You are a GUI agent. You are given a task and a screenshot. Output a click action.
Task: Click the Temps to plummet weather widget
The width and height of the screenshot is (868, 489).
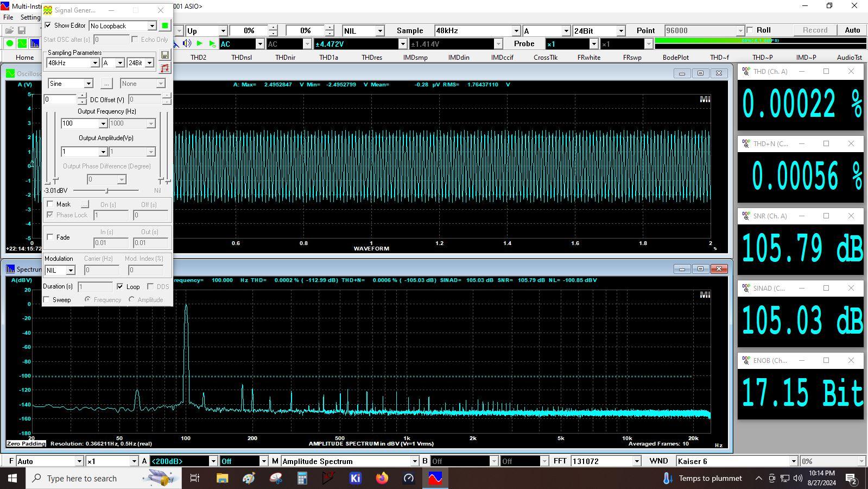[702, 478]
